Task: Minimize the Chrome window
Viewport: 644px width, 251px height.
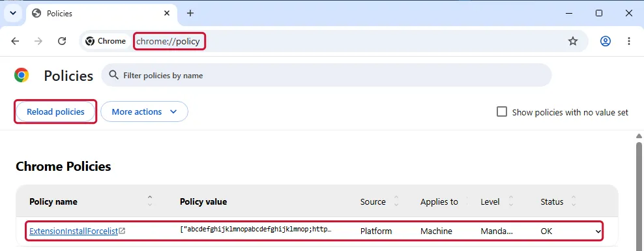Action: tap(569, 13)
